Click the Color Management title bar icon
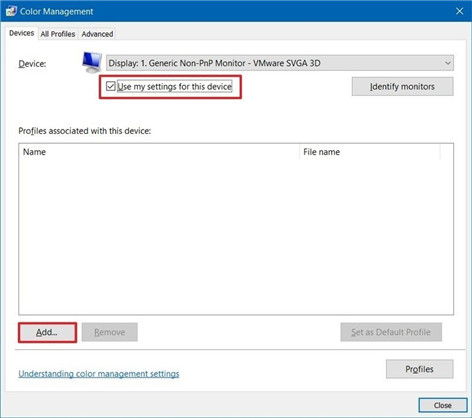This screenshot has width=472, height=418. (11, 11)
